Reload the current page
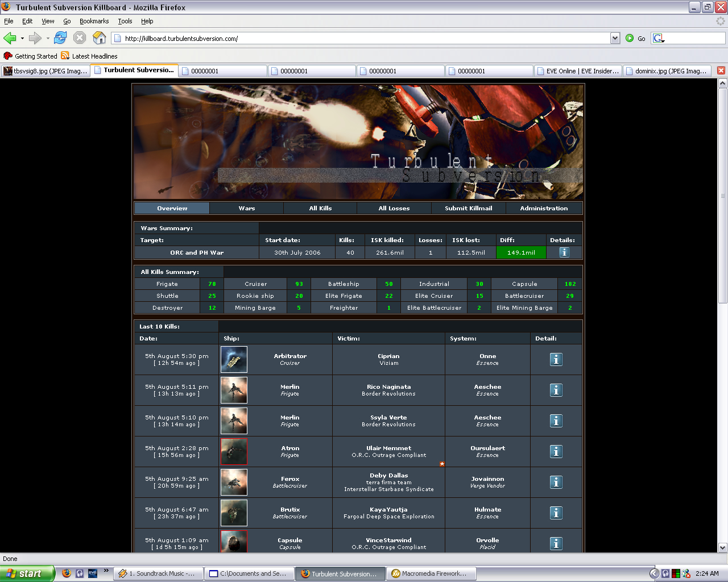The image size is (728, 582). tap(60, 38)
